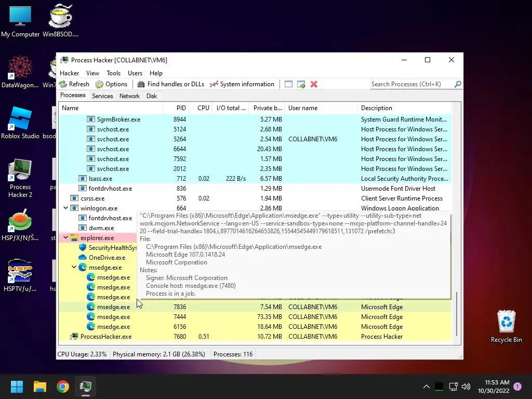Viewport: 532px width, 399px height.
Task: Click the search magnifier icon
Action: point(458,84)
